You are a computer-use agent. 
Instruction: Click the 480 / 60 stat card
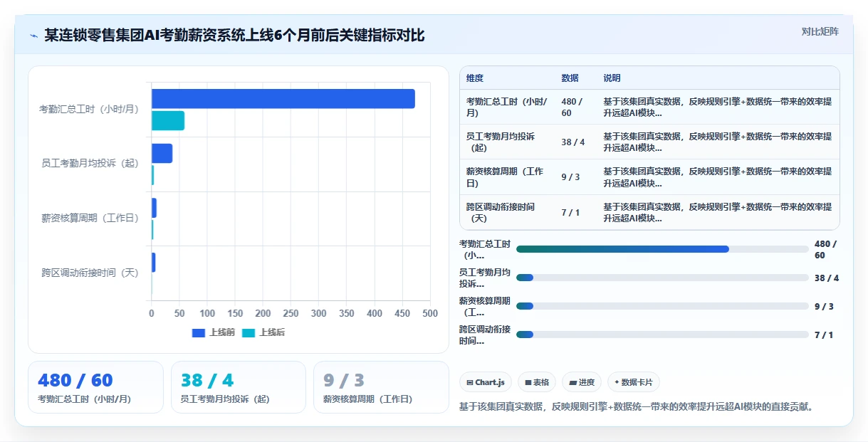point(96,387)
